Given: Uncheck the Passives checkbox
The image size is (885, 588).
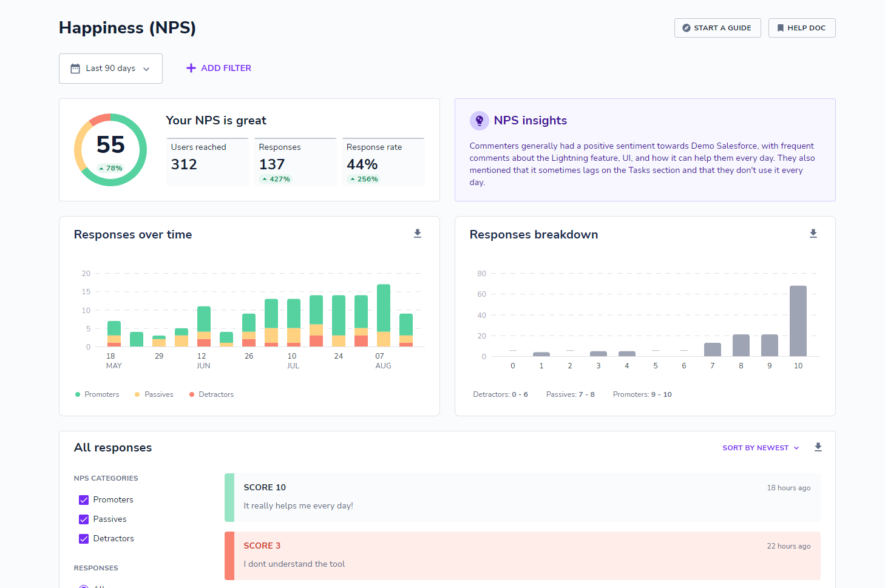Looking at the screenshot, I should click(84, 519).
